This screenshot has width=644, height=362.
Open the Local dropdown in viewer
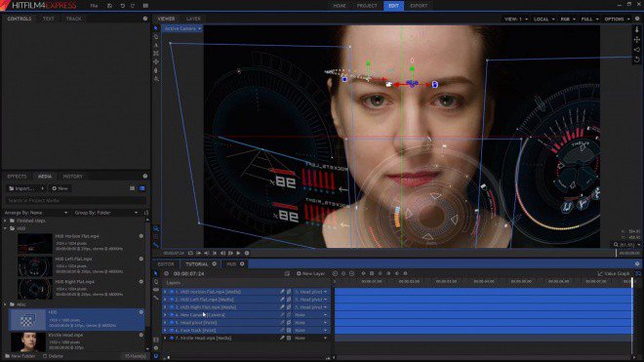click(544, 19)
